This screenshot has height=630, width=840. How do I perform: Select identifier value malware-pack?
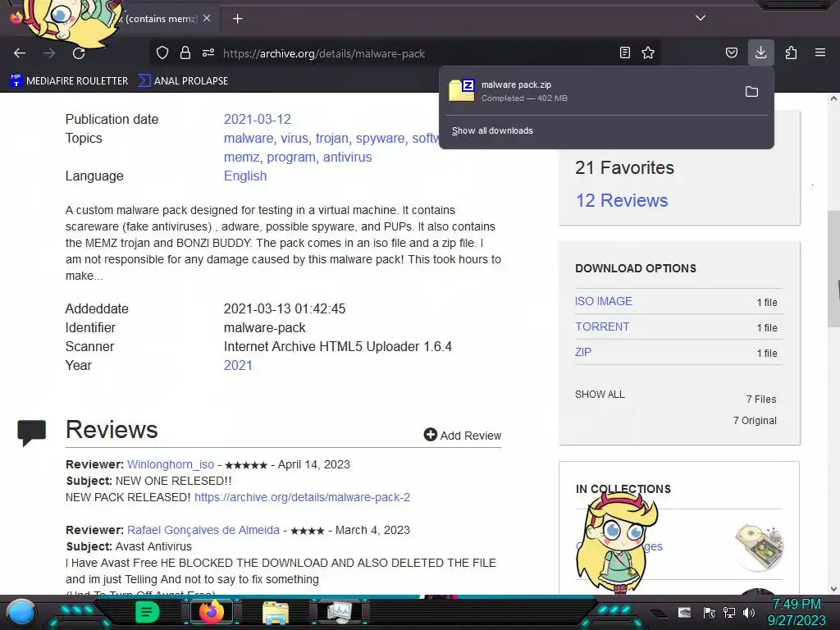pos(264,328)
